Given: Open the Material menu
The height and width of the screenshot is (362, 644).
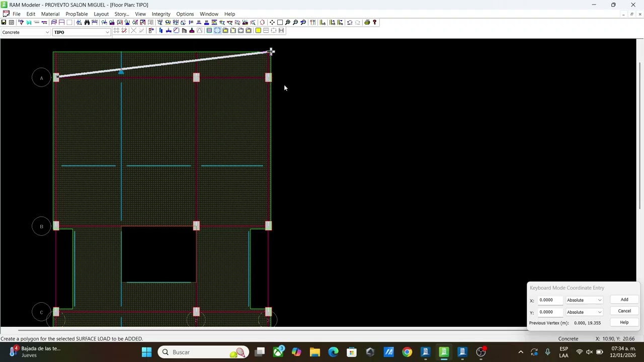Looking at the screenshot, I should 50,14.
